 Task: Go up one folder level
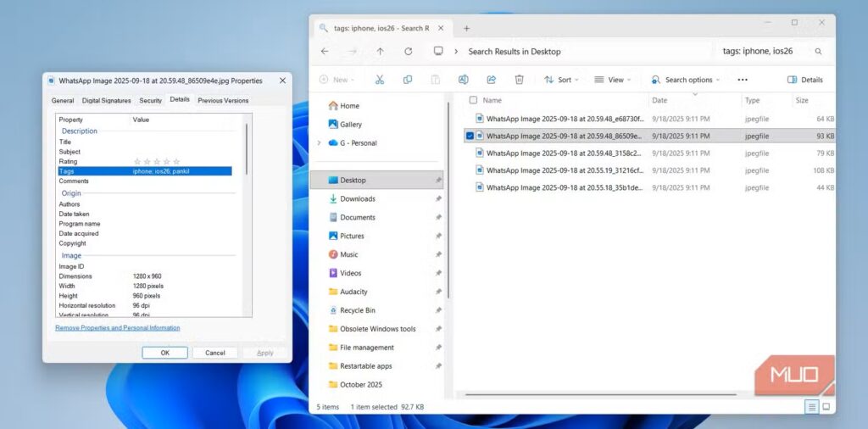point(380,52)
